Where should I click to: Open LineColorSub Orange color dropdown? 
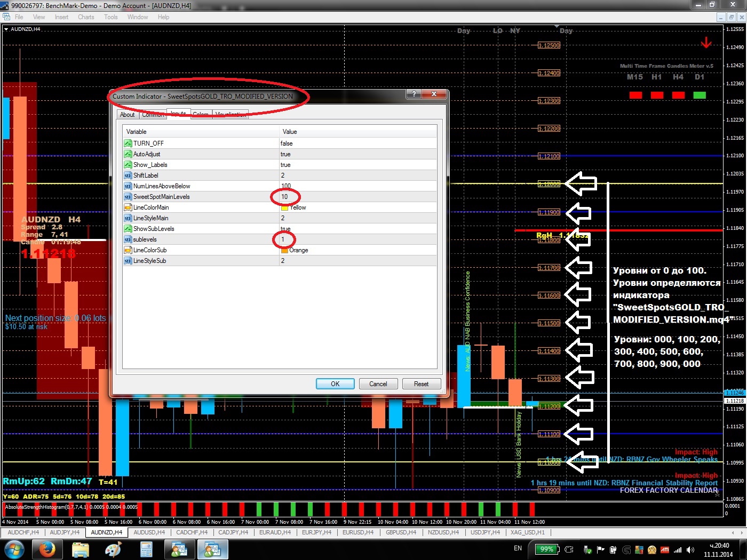[358, 250]
